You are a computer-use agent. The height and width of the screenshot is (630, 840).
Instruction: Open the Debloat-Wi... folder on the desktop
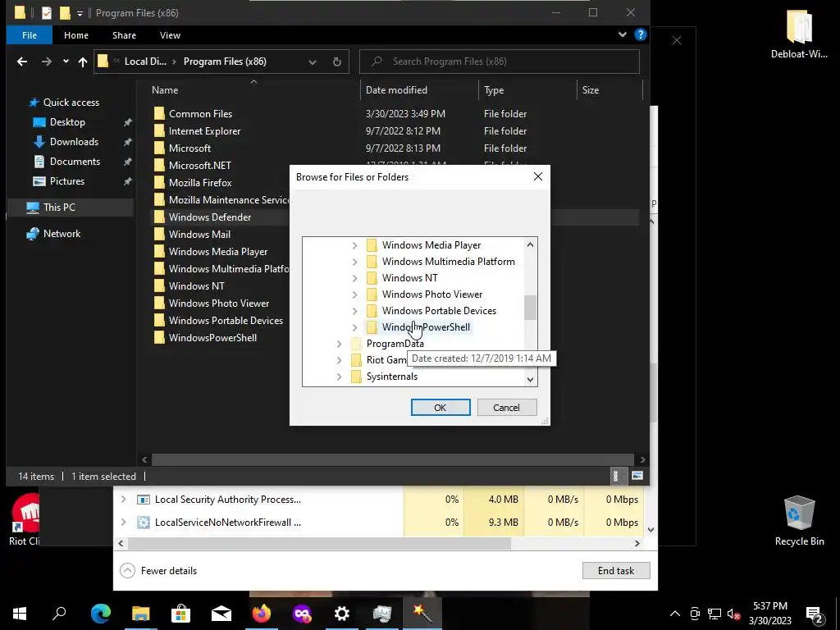pos(799,33)
